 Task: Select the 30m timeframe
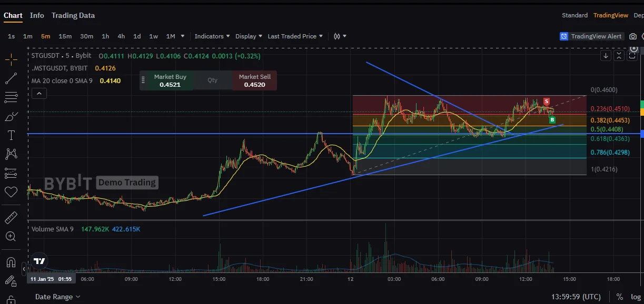point(87,36)
